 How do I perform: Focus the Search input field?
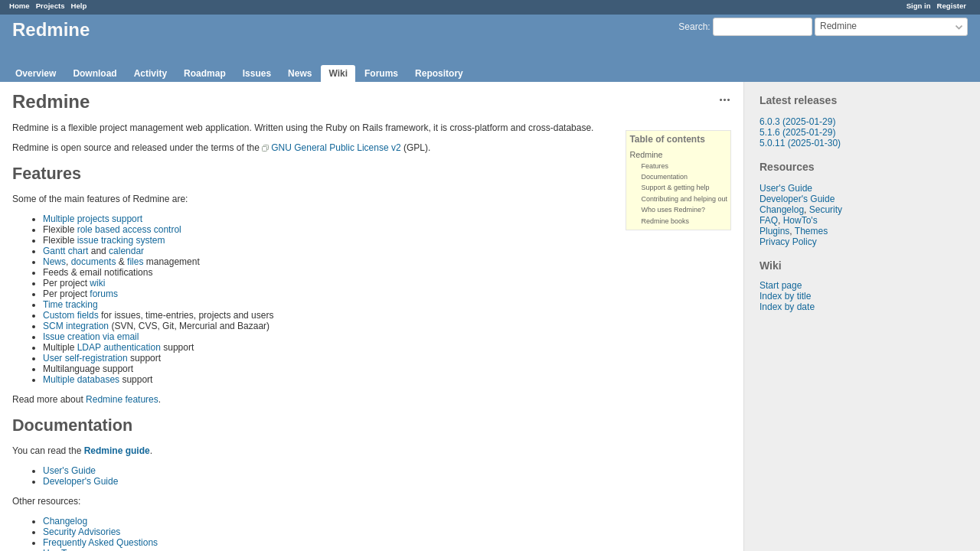[763, 27]
